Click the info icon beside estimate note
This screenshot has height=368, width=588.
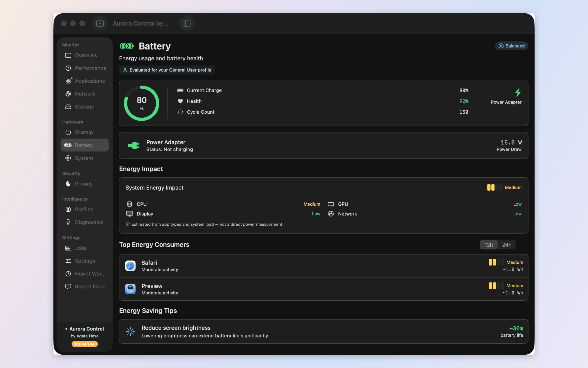[128, 224]
